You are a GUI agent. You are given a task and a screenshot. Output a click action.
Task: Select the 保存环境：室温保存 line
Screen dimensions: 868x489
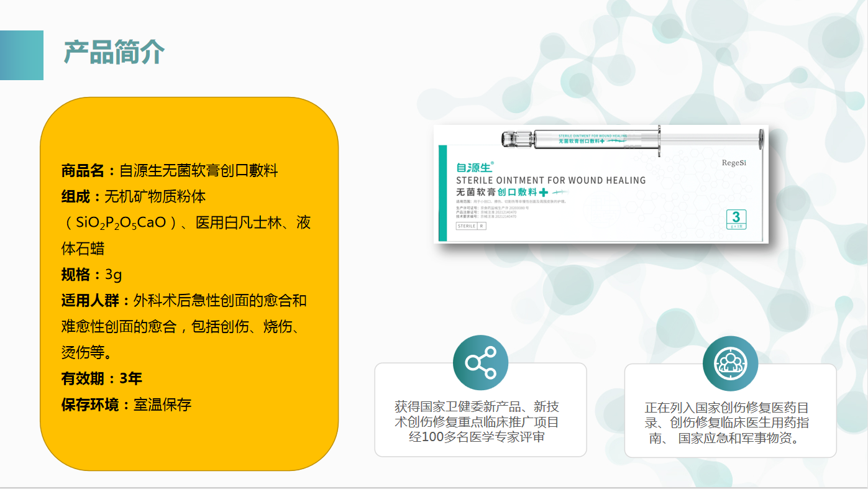[x=126, y=405]
